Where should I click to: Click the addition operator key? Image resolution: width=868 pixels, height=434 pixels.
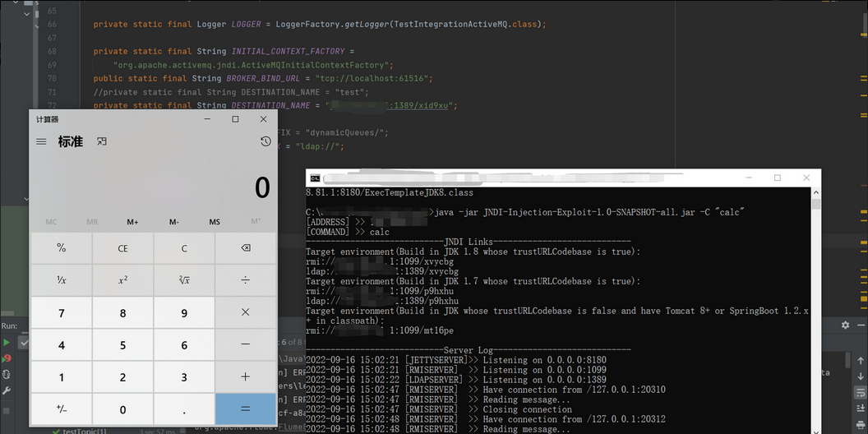[246, 377]
